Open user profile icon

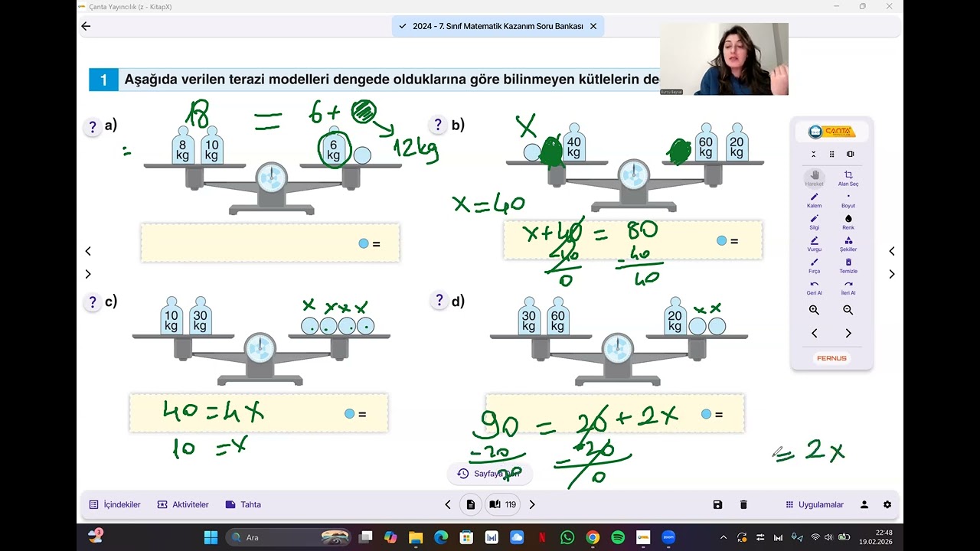pos(864,505)
